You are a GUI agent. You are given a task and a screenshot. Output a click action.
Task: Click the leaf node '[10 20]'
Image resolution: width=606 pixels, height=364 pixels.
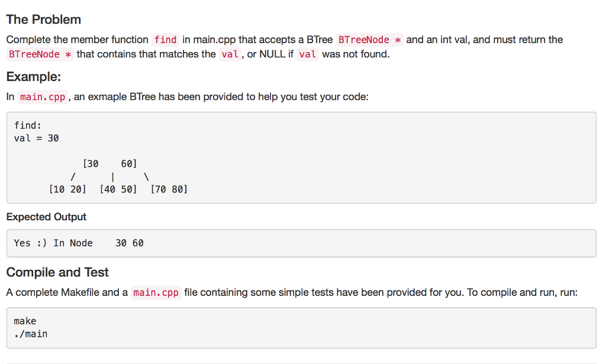click(67, 189)
